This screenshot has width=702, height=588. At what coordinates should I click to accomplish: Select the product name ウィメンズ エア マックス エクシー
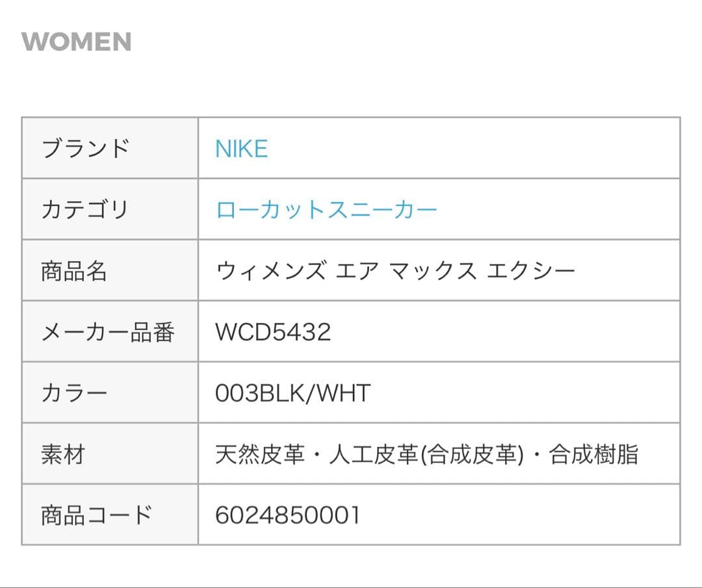(395, 271)
